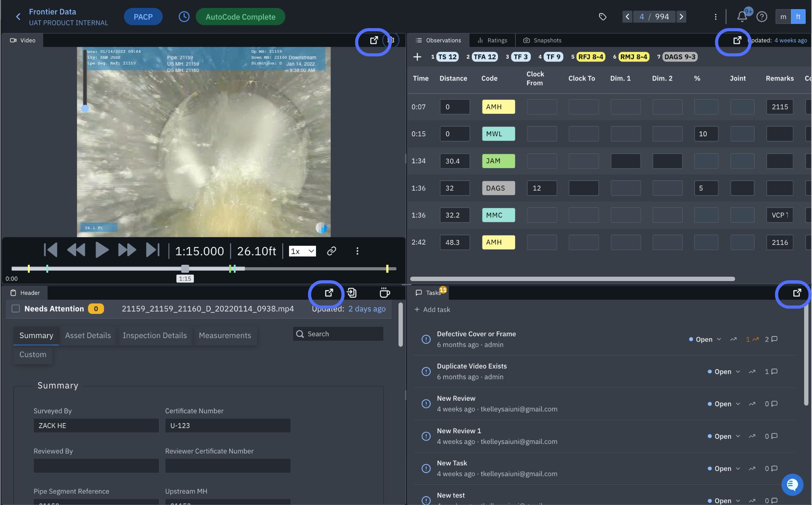Image resolution: width=812 pixels, height=505 pixels.
Task: Click the help question mark icon
Action: pyautogui.click(x=762, y=17)
